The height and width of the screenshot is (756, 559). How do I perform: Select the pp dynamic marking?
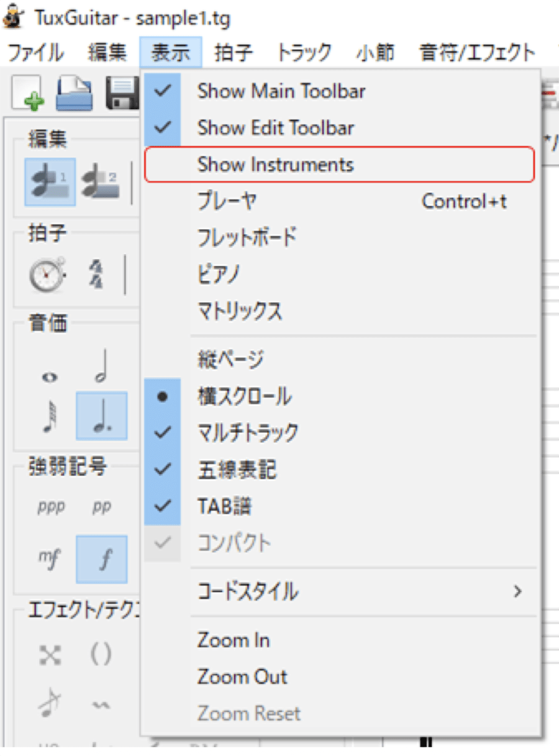(101, 508)
